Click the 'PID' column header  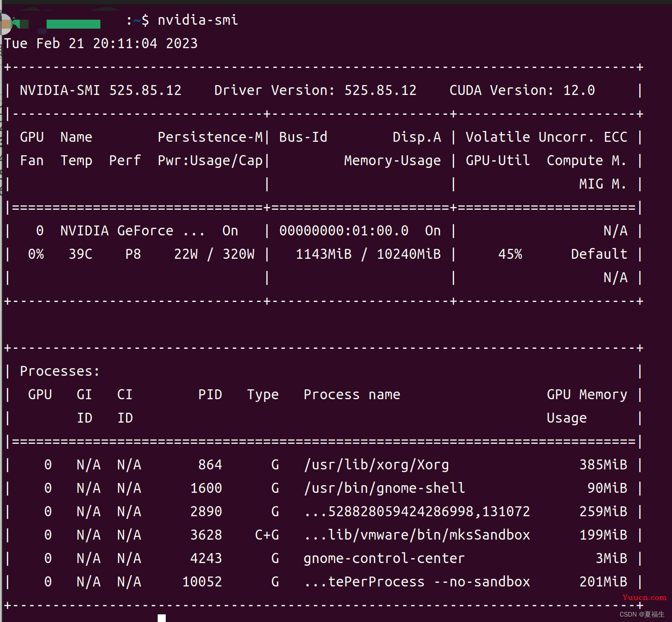(210, 394)
